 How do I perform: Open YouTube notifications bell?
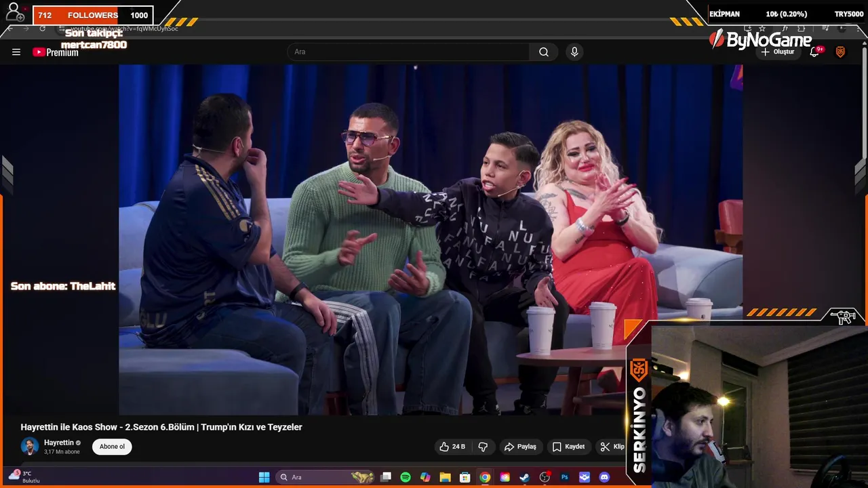(816, 52)
